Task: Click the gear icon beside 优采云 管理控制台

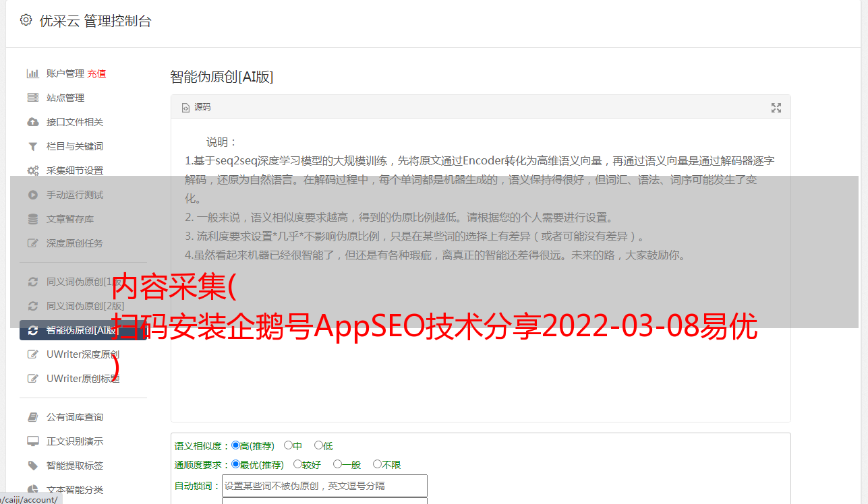Action: click(26, 20)
